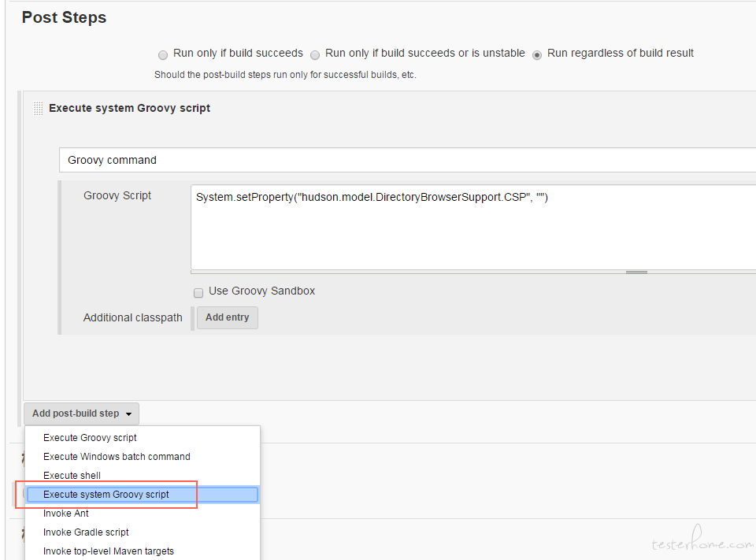Click inside the Groovy Script text area
This screenshot has height=560, width=756.
(x=473, y=227)
